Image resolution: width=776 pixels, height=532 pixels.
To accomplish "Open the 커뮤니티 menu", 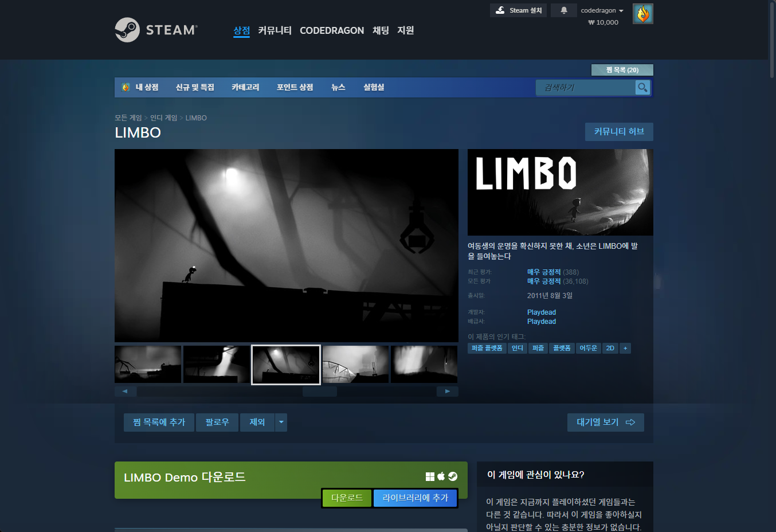I will click(275, 30).
